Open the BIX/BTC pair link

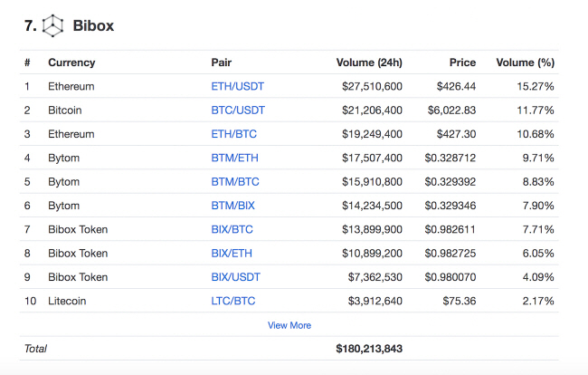232,229
